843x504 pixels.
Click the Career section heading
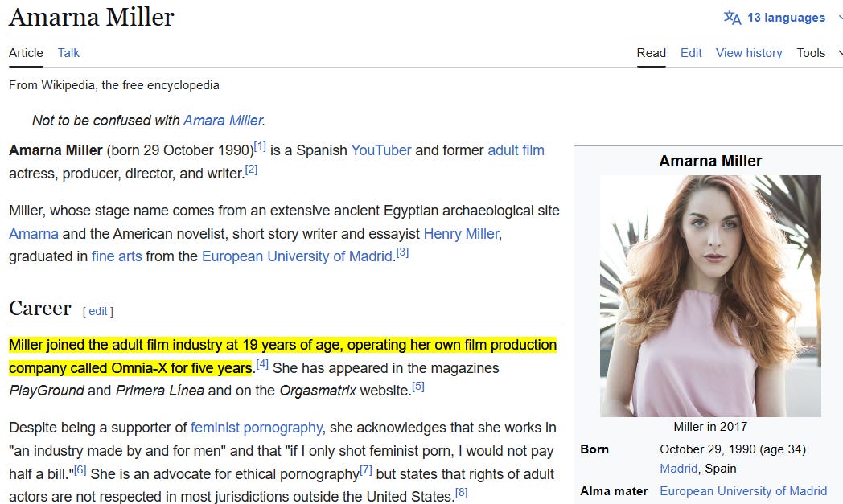39,309
